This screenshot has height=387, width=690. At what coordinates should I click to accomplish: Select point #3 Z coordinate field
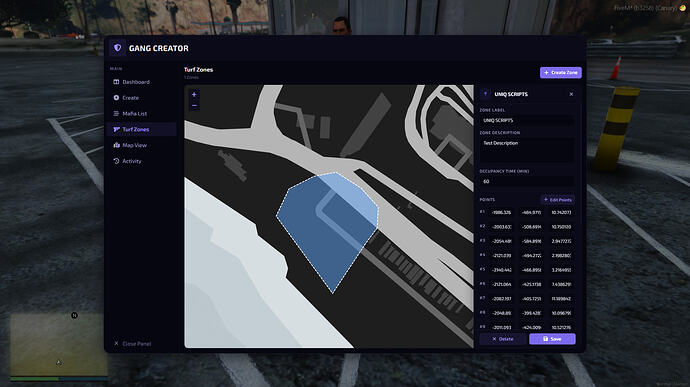[x=561, y=241]
